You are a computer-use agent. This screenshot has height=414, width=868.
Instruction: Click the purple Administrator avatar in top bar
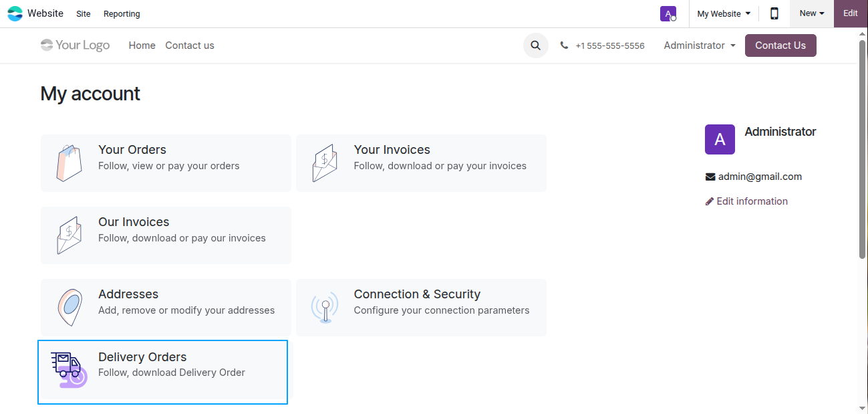pyautogui.click(x=668, y=13)
